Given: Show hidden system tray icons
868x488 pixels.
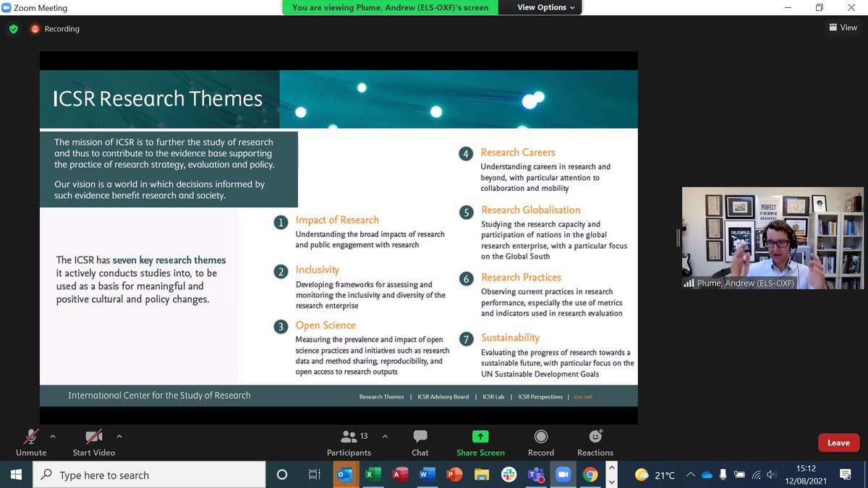Looking at the screenshot, I should 691,475.
